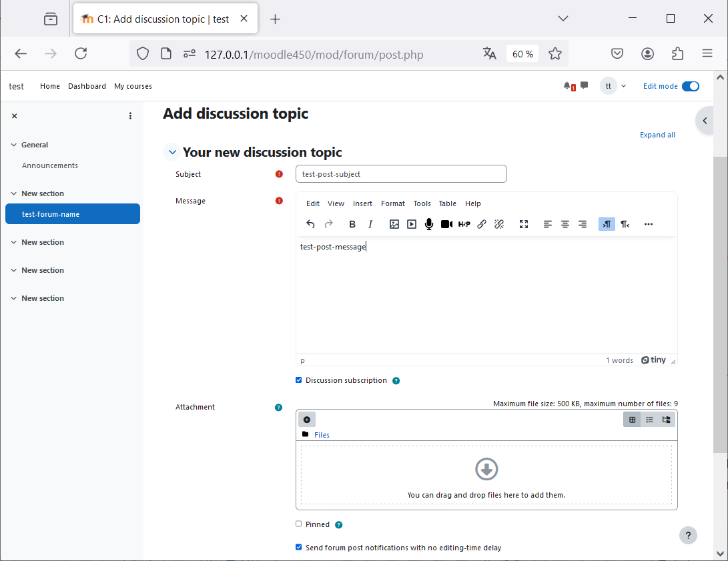Remove link with the unlink icon

(x=499, y=224)
